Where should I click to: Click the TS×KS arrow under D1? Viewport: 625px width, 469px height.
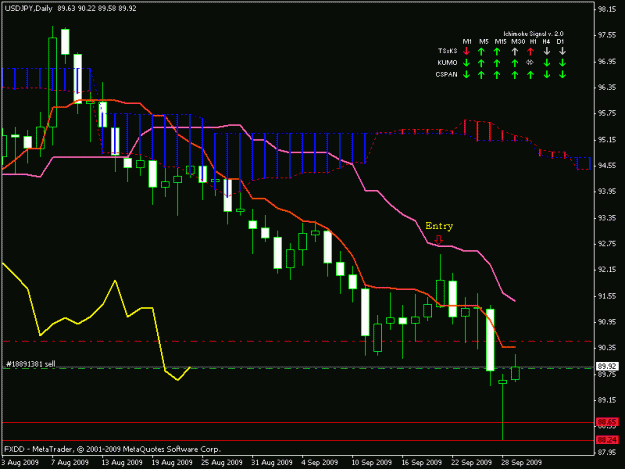pyautogui.click(x=562, y=51)
